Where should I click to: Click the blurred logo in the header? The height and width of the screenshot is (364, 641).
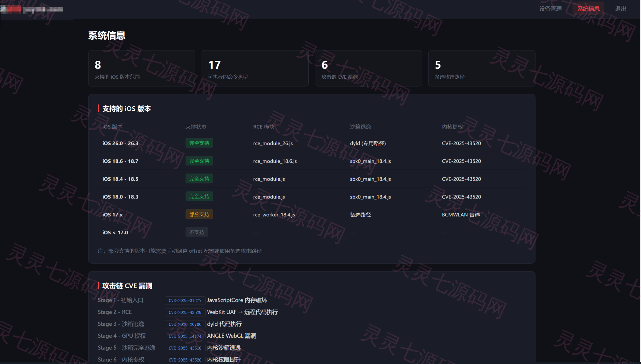(x=31, y=9)
